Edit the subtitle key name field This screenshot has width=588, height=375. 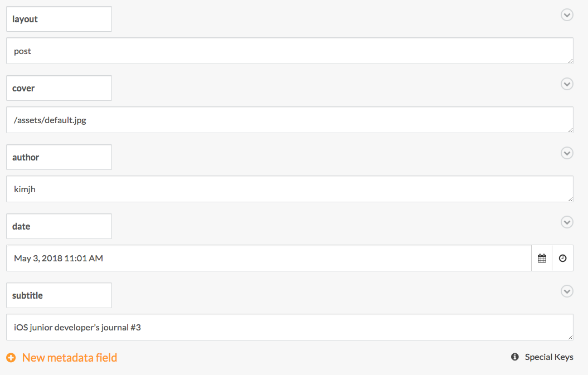pos(59,295)
